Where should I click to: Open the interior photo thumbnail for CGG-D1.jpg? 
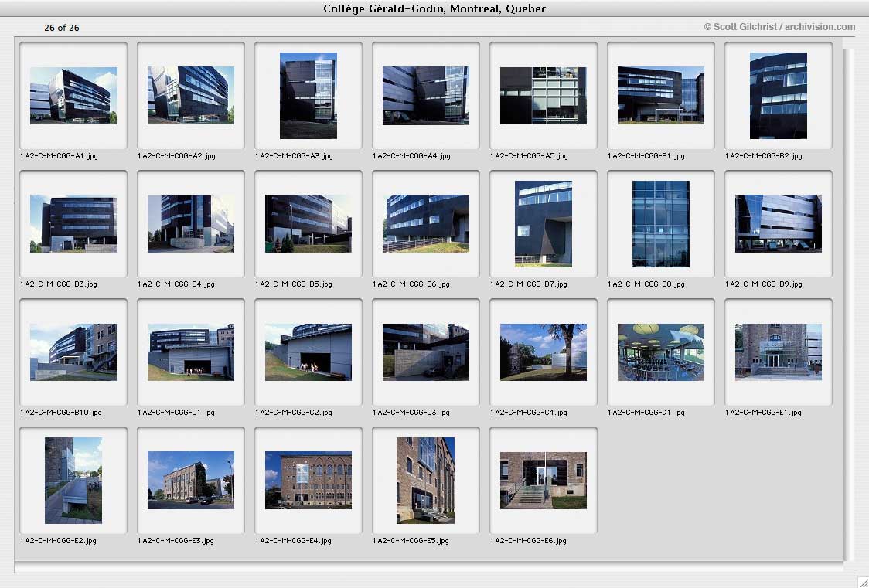[660, 352]
